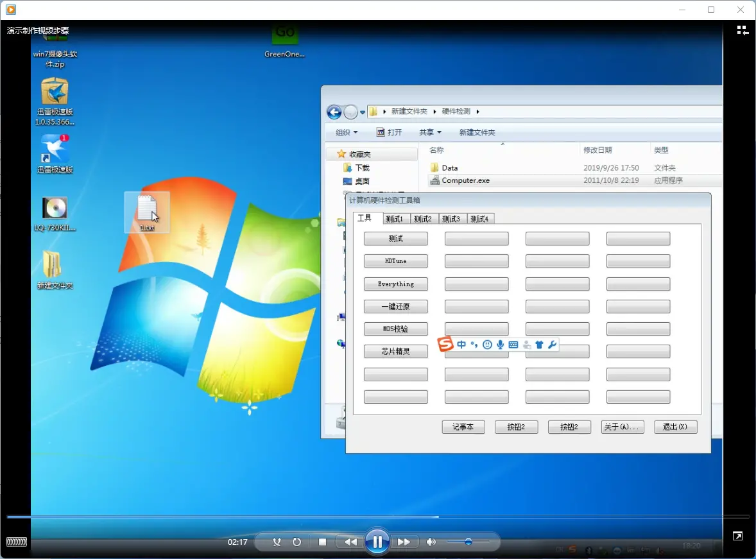Click the Sogou microphone voice input icon
The height and width of the screenshot is (559, 756).
(501, 345)
